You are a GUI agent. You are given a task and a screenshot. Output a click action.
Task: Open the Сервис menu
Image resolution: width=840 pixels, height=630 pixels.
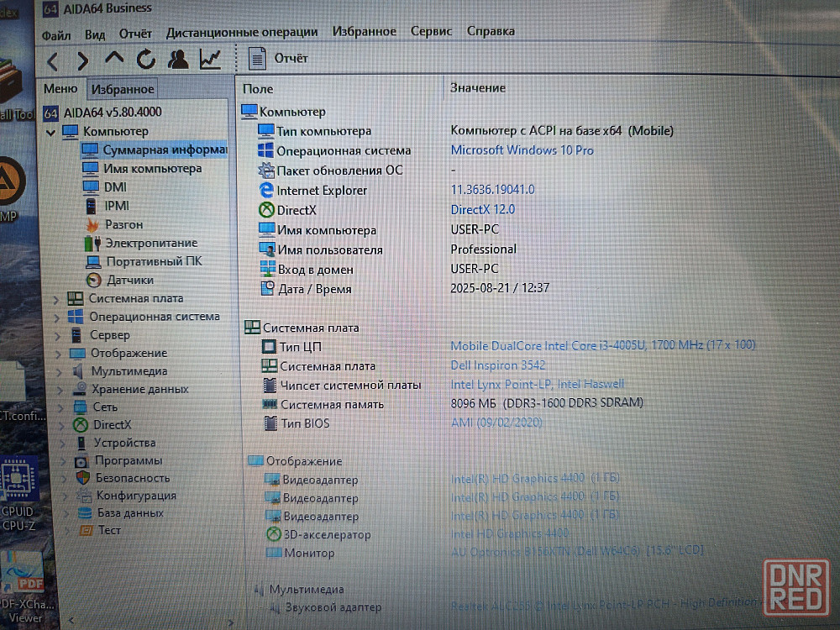[431, 31]
